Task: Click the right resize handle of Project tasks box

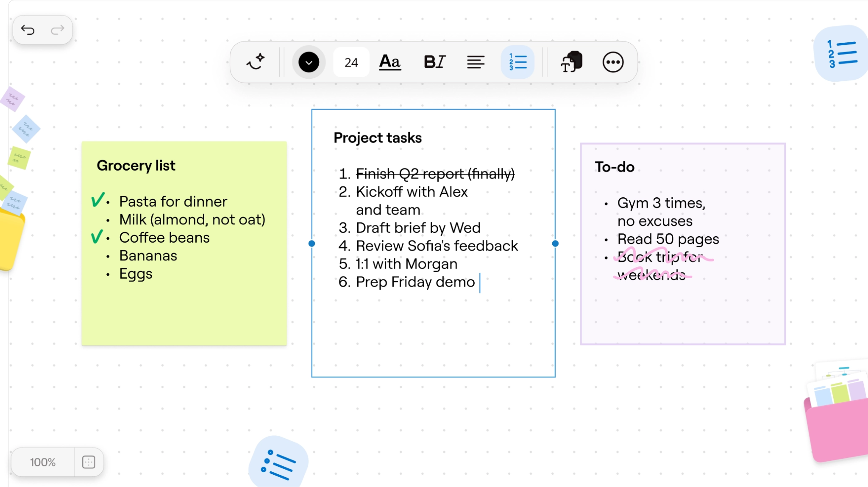Action: (555, 243)
